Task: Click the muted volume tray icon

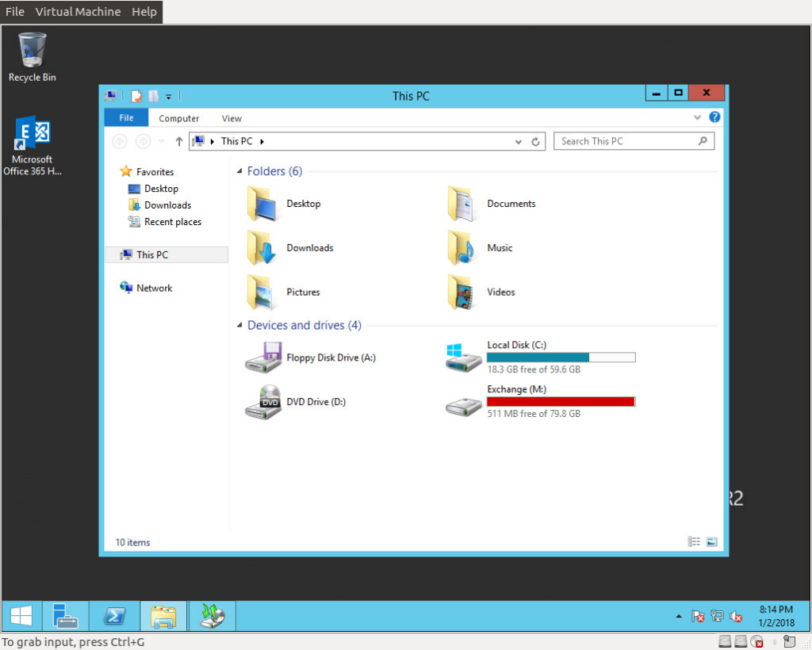Action: [736, 617]
